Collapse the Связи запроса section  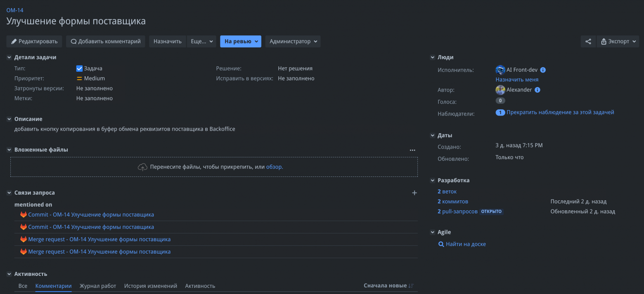tap(9, 193)
